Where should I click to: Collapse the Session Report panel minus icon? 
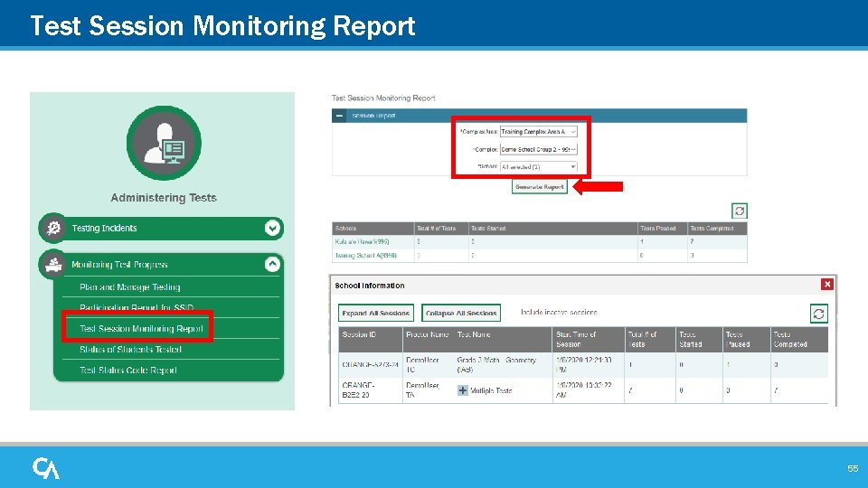point(339,116)
